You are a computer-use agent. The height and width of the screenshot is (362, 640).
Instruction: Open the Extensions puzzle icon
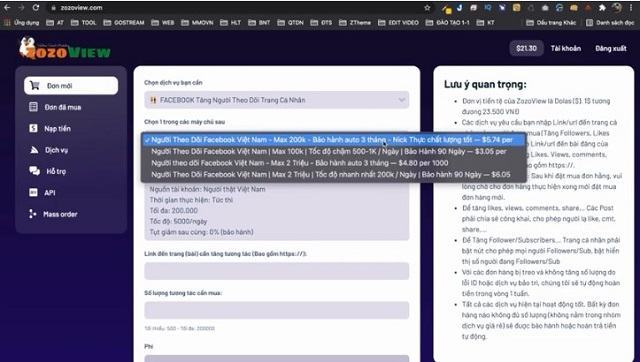(602, 7)
